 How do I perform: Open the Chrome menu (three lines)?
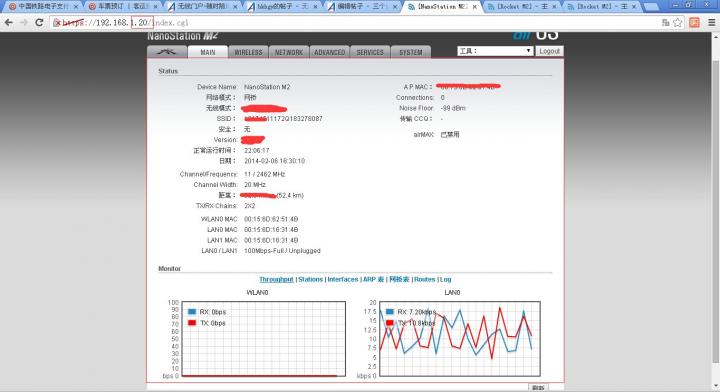tap(711, 22)
